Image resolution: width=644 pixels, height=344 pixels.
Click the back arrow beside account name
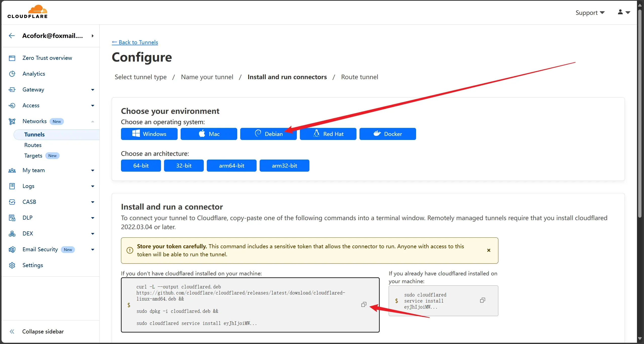[x=12, y=36]
